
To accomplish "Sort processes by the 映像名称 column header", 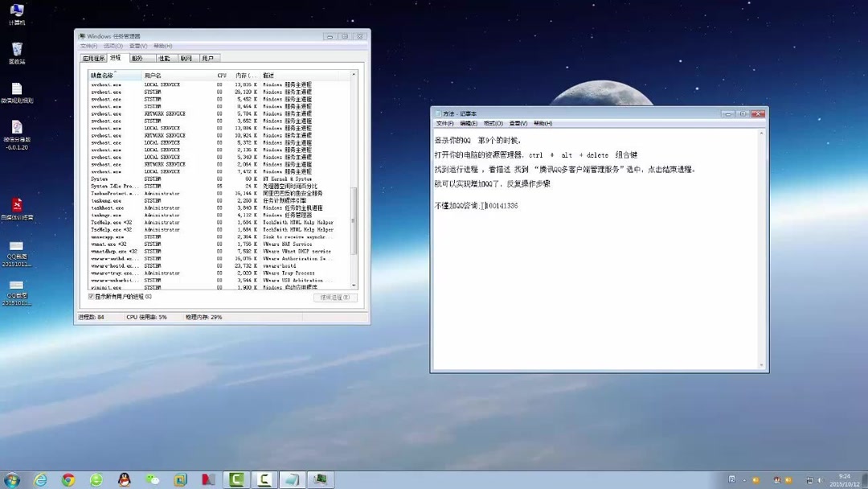I will point(104,73).
